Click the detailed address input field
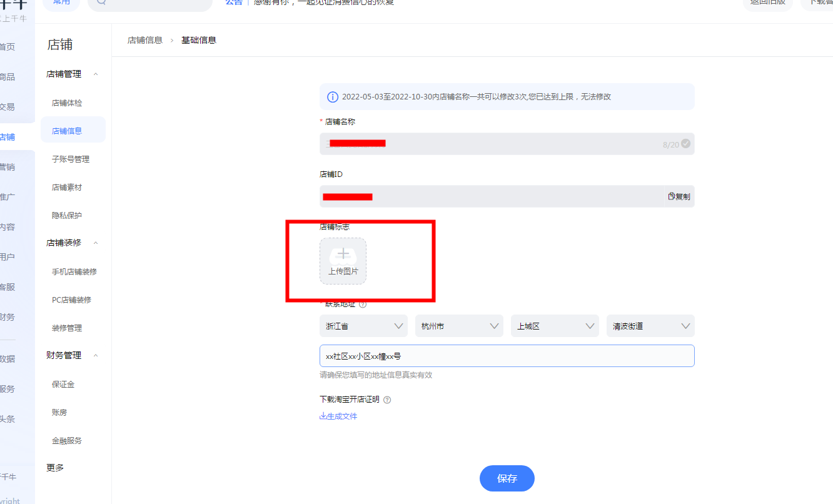833x504 pixels. click(507, 356)
